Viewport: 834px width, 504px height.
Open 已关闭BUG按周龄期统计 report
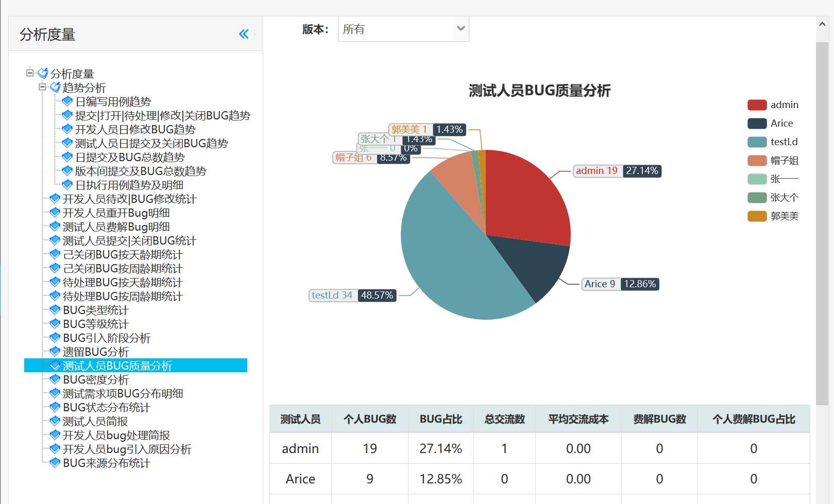tap(123, 268)
